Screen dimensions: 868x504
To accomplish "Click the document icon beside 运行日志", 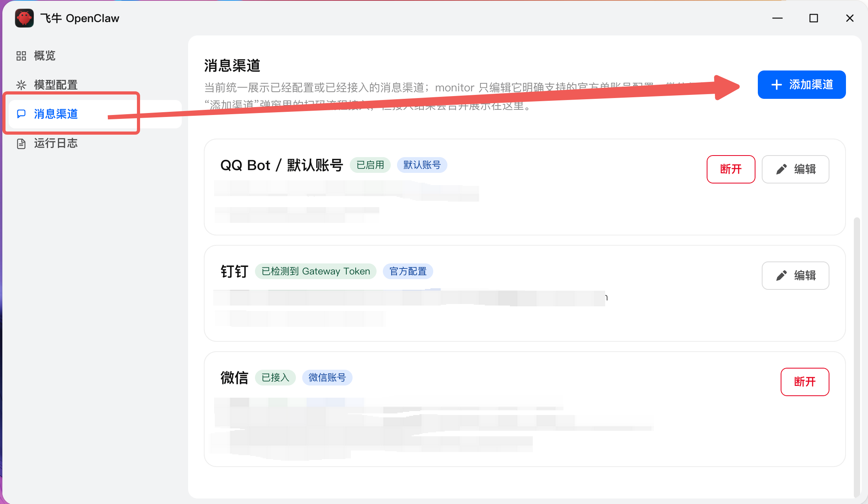I will [21, 143].
